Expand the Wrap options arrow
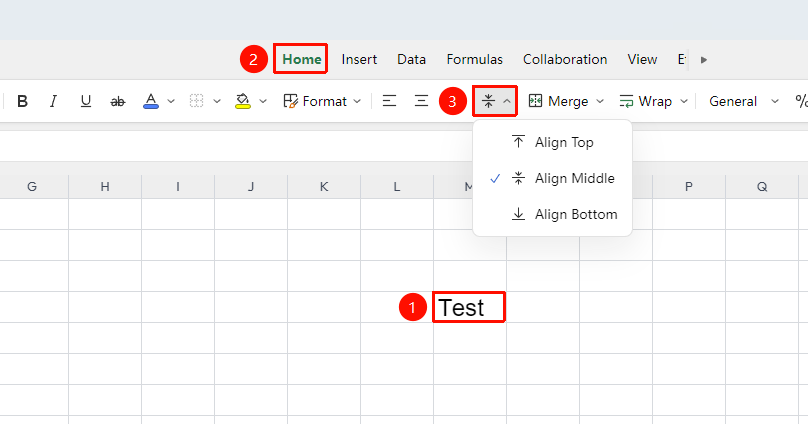Screen dimensions: 808x424 (684, 101)
